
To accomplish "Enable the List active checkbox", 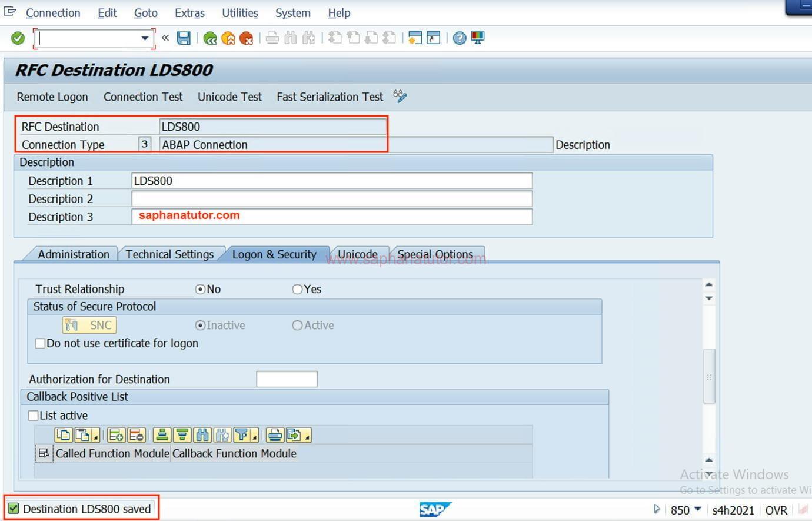I will [34, 415].
